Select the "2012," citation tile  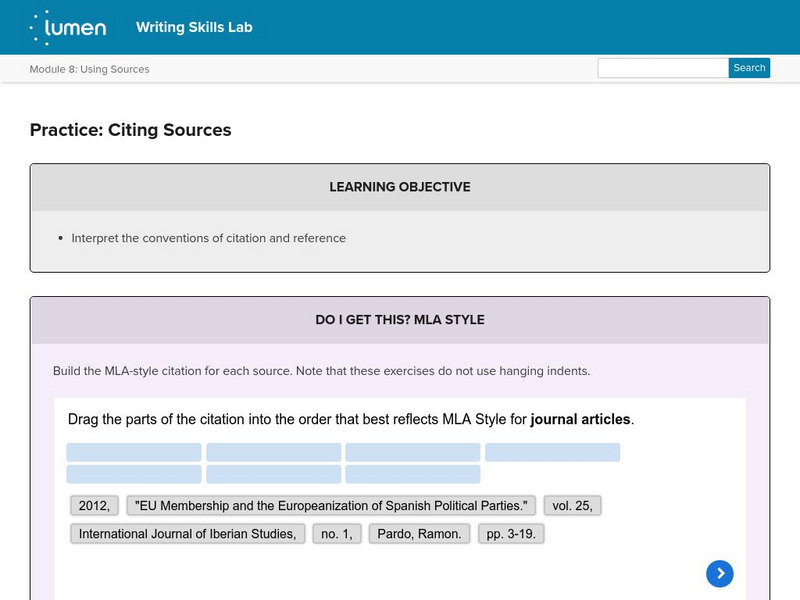point(94,506)
